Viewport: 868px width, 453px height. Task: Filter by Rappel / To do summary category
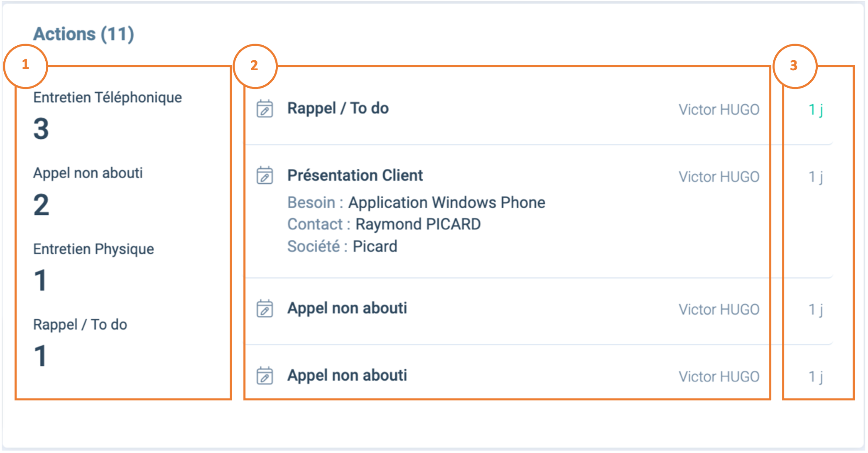pos(80,342)
